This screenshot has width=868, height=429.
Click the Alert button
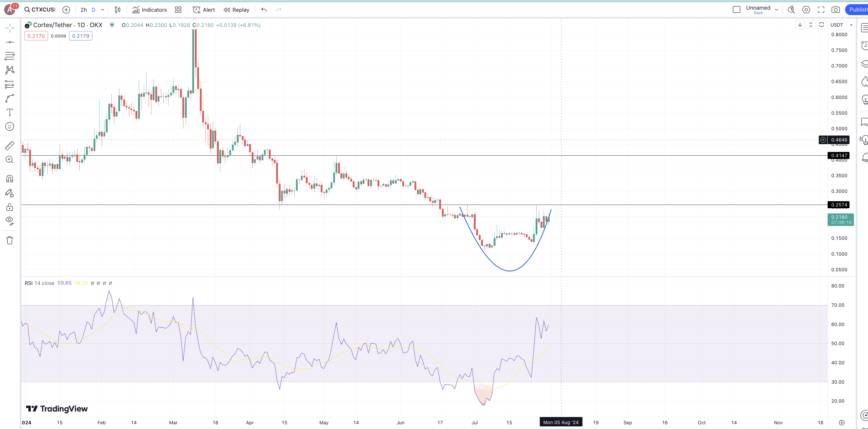tap(204, 10)
